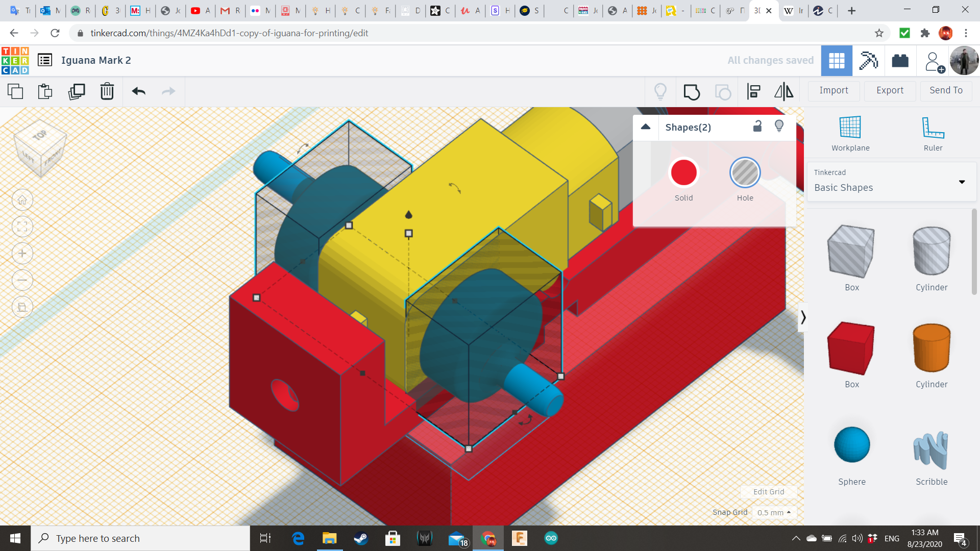The height and width of the screenshot is (551, 980).
Task: Choose the red Solid color swatch
Action: click(683, 173)
